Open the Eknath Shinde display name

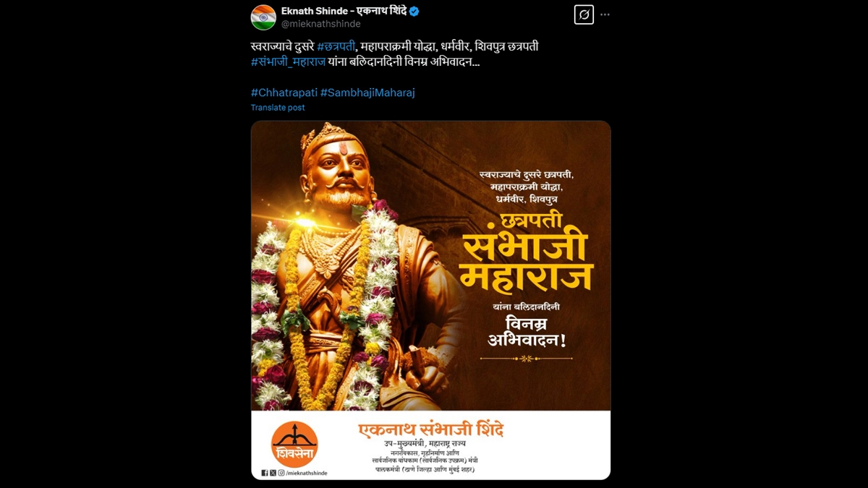click(x=344, y=12)
